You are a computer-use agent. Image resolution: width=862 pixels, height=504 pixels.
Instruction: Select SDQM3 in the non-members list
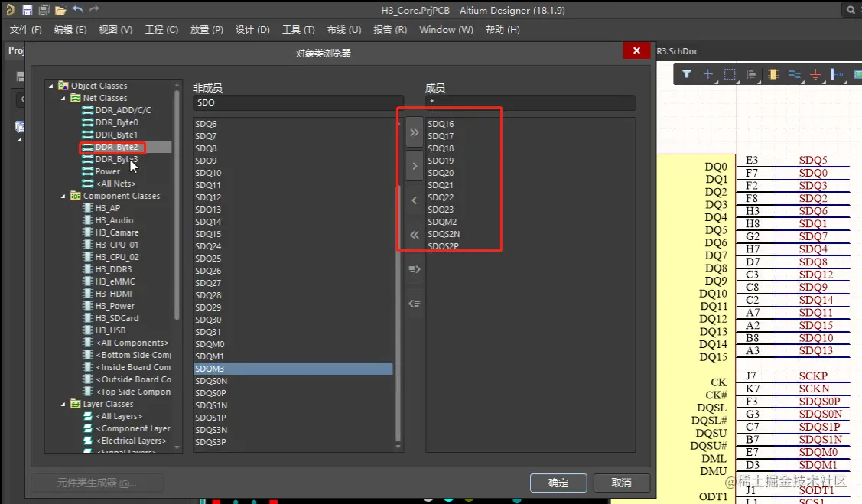(x=294, y=369)
